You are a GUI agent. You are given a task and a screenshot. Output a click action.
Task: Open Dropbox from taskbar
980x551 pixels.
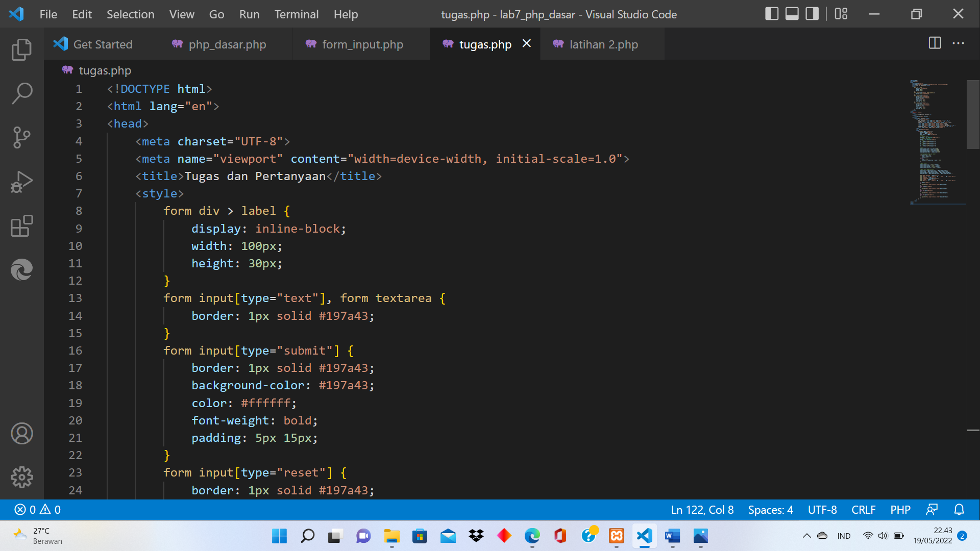476,536
